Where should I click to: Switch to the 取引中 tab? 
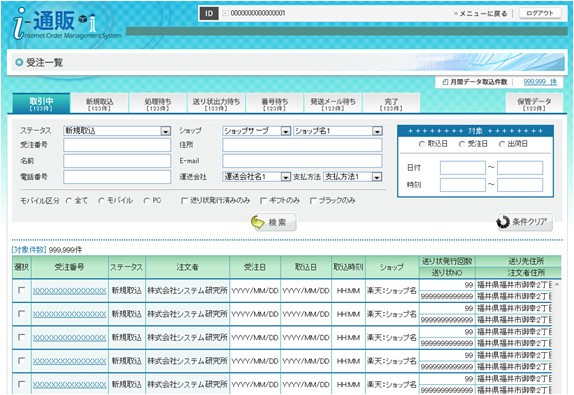pyautogui.click(x=41, y=104)
